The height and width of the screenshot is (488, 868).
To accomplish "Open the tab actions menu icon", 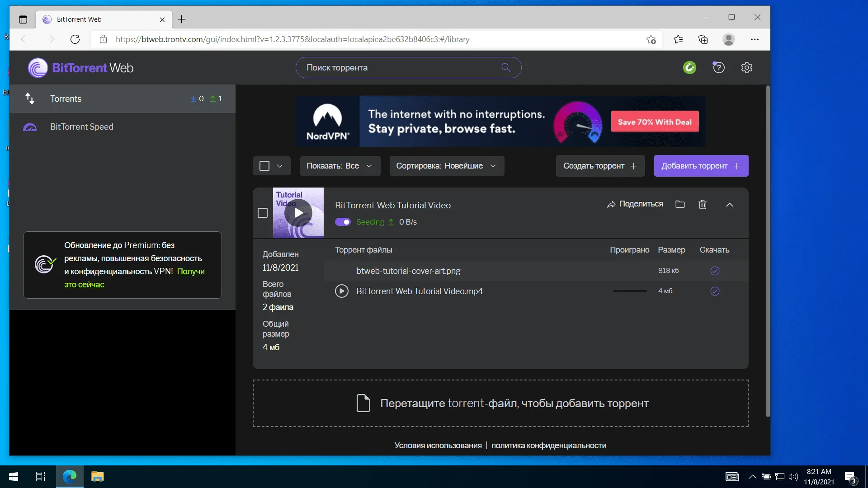I will point(23,19).
